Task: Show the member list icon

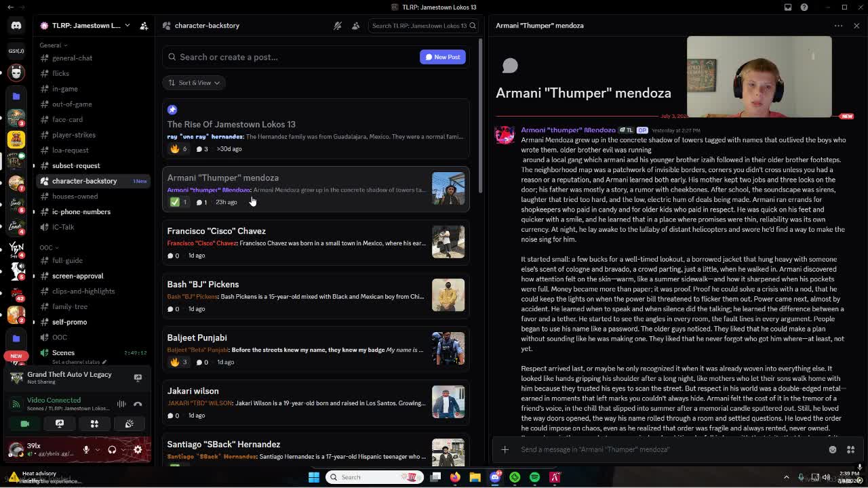Action: (x=355, y=26)
